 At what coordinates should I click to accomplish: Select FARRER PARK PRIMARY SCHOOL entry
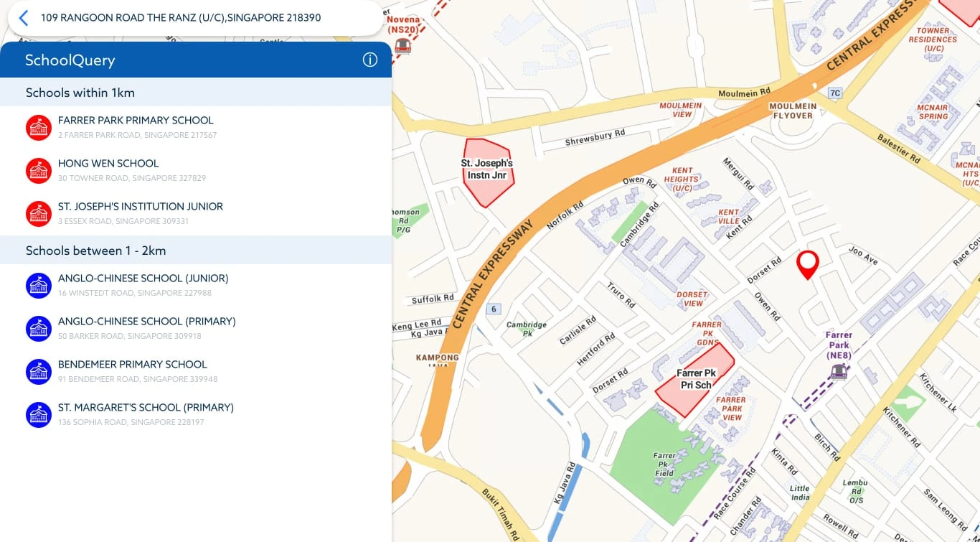[196, 128]
